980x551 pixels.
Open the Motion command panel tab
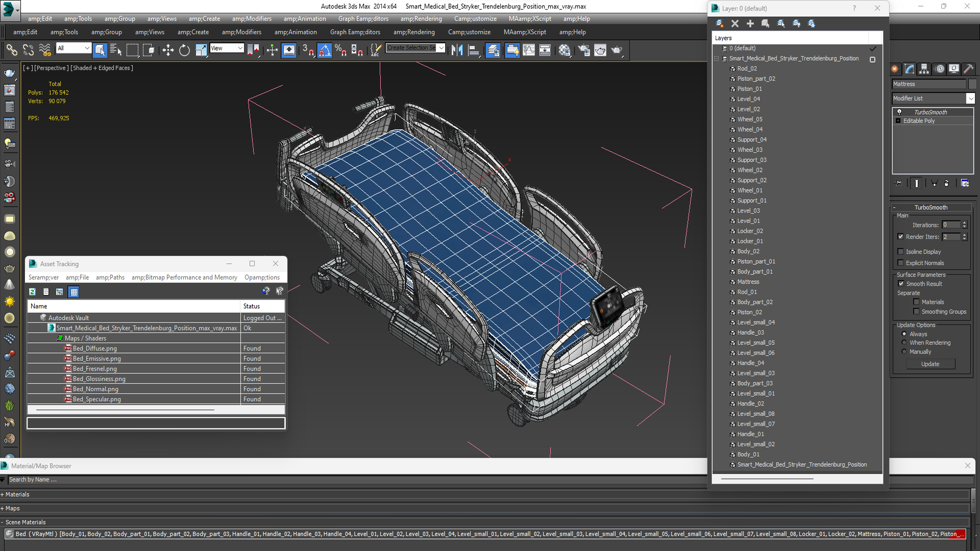pos(940,69)
